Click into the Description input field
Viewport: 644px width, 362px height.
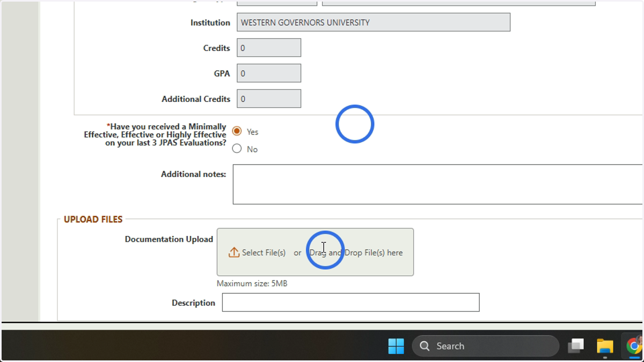350,302
